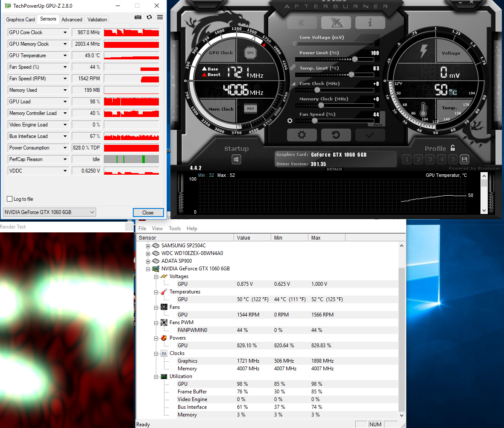
Task: Open the GPU selector NVIDIA GeForce GTX 1060 6GB dropdown
Action: pos(50,212)
